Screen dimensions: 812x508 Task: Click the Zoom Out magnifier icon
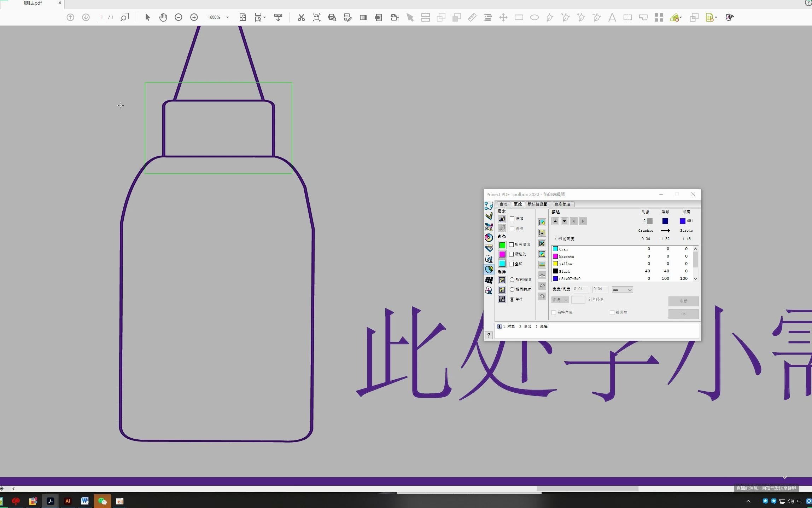coord(178,17)
